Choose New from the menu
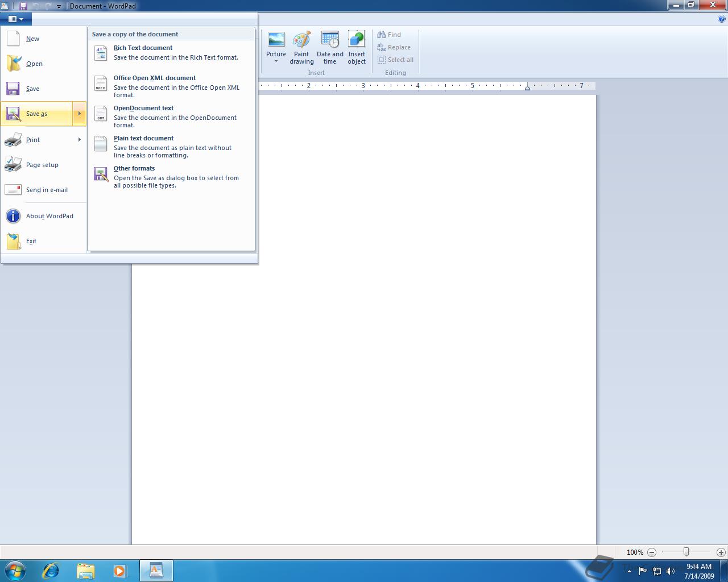Screen dimensions: 728x582 [43, 39]
